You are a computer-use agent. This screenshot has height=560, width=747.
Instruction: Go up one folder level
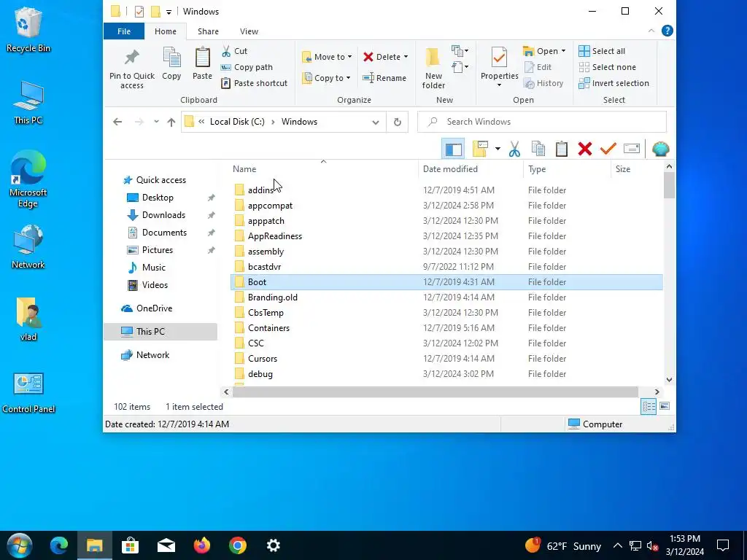coord(171,122)
